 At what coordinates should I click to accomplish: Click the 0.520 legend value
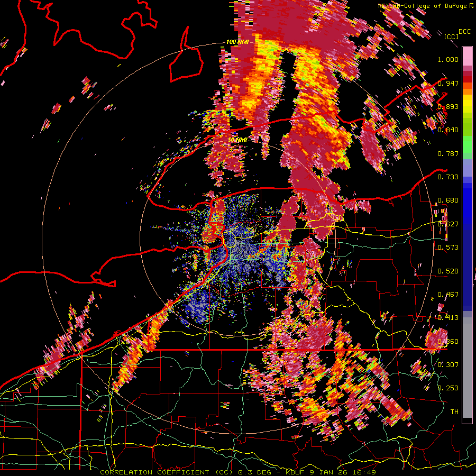448,271
